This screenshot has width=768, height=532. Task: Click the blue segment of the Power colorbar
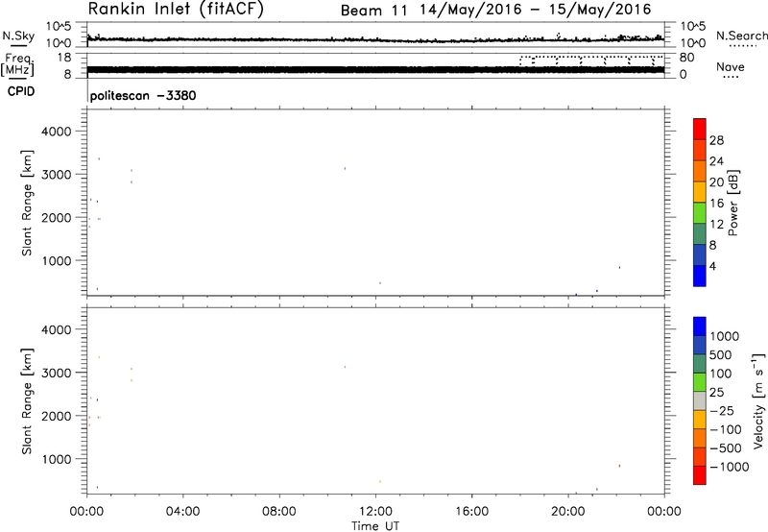tap(700, 276)
